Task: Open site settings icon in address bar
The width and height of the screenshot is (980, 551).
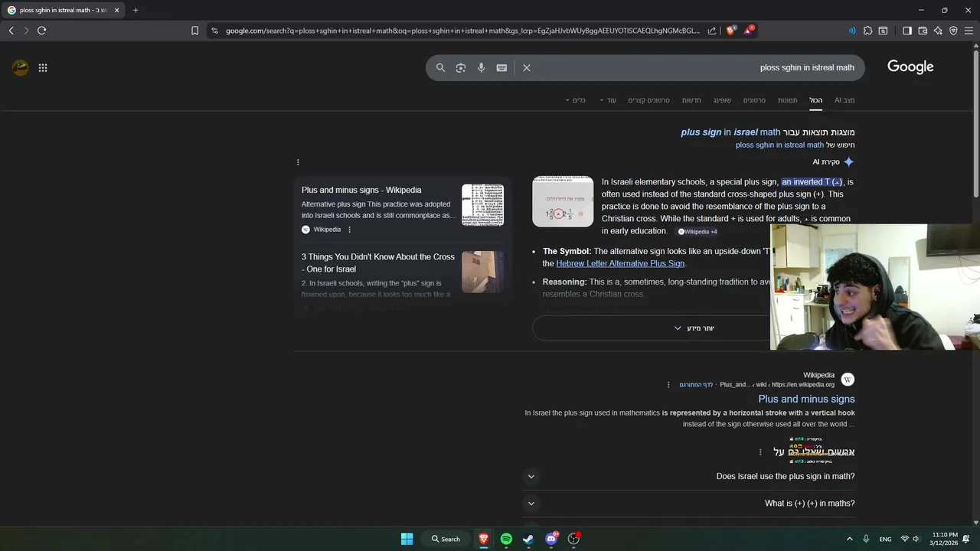Action: tap(214, 31)
